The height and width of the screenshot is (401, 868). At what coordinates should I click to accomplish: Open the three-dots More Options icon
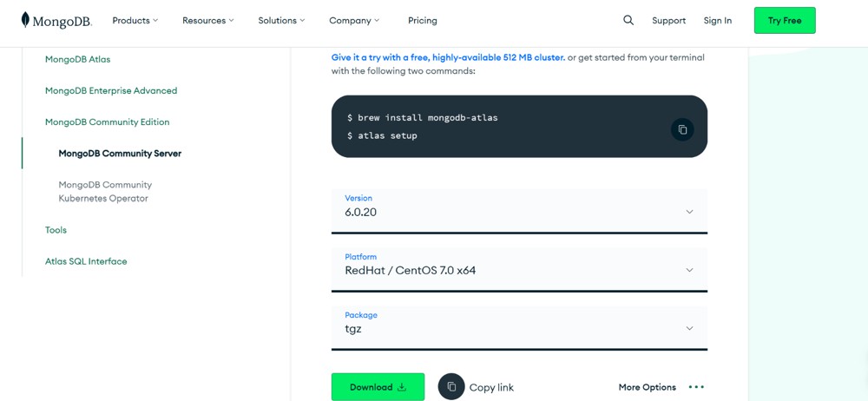[x=696, y=387]
